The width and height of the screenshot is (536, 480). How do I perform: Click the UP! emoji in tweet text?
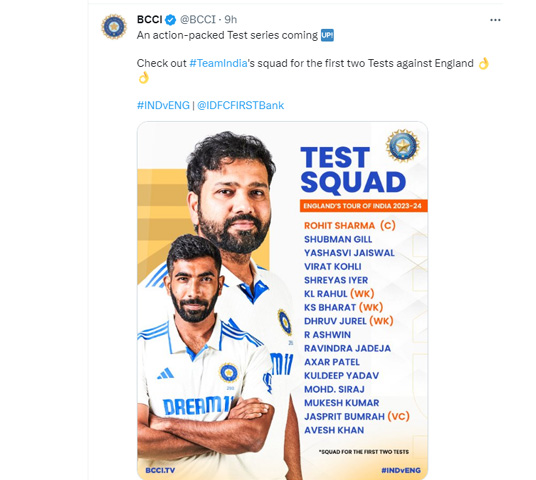pos(327,35)
